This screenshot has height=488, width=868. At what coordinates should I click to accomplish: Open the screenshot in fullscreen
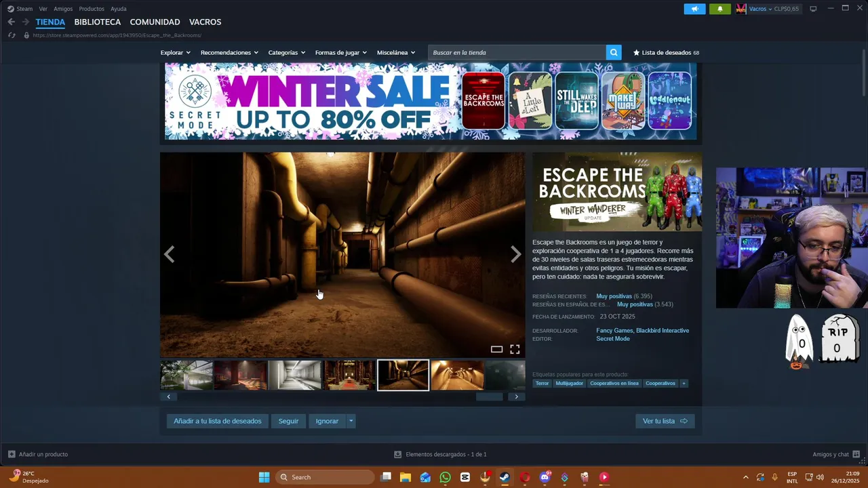[515, 349]
